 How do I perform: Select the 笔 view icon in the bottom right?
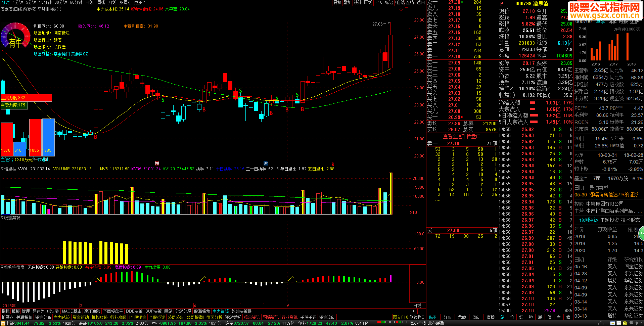point(502,317)
